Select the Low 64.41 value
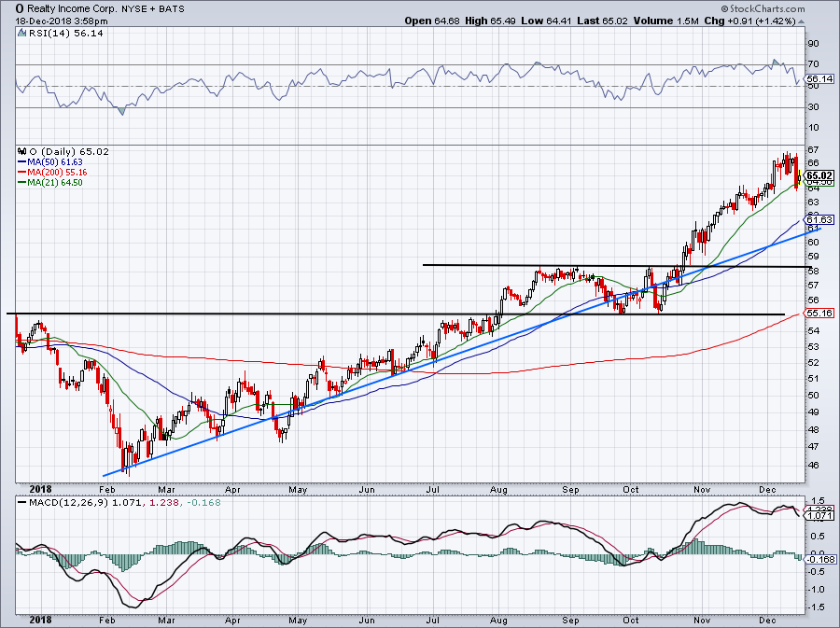 tap(546, 21)
